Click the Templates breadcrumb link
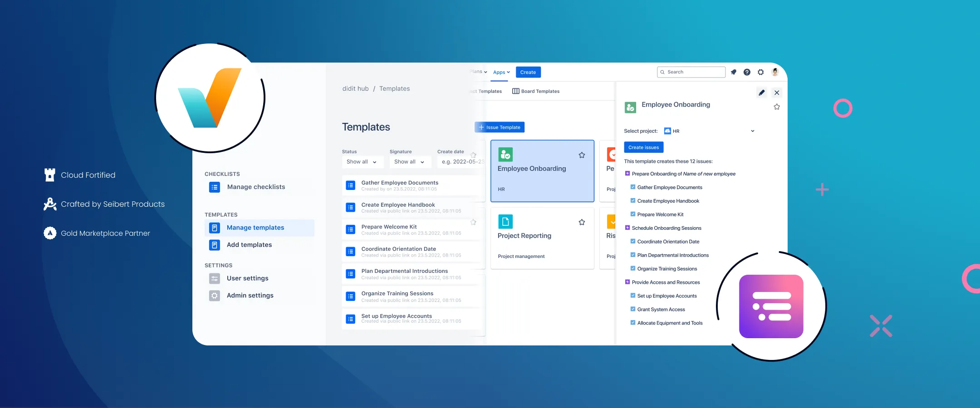Image resolution: width=980 pixels, height=408 pixels. click(x=394, y=89)
